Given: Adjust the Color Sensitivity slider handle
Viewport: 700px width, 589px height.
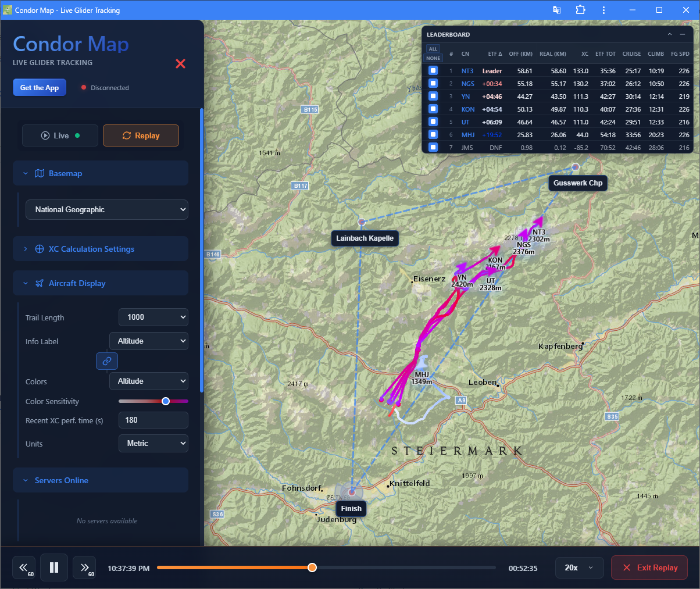Looking at the screenshot, I should click(166, 401).
